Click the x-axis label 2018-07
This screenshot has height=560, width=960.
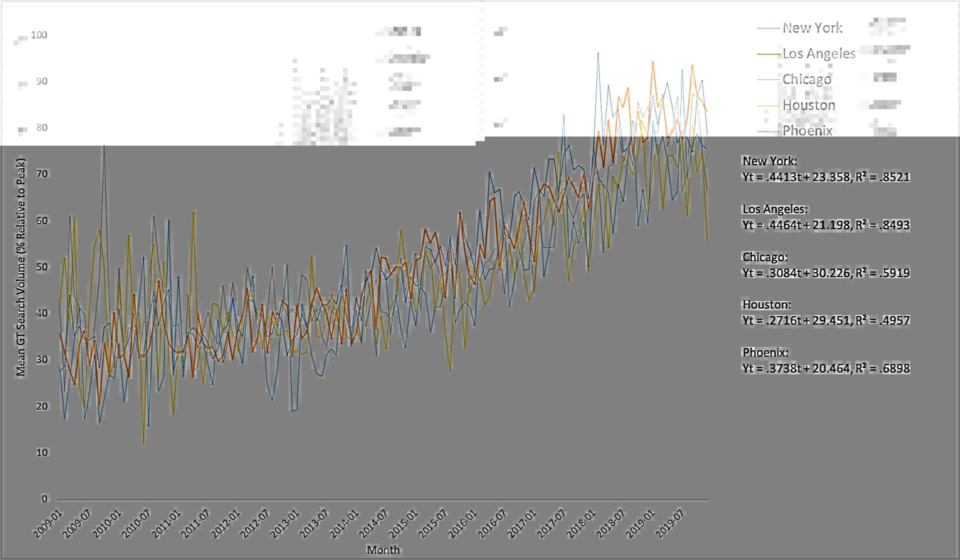610,524
